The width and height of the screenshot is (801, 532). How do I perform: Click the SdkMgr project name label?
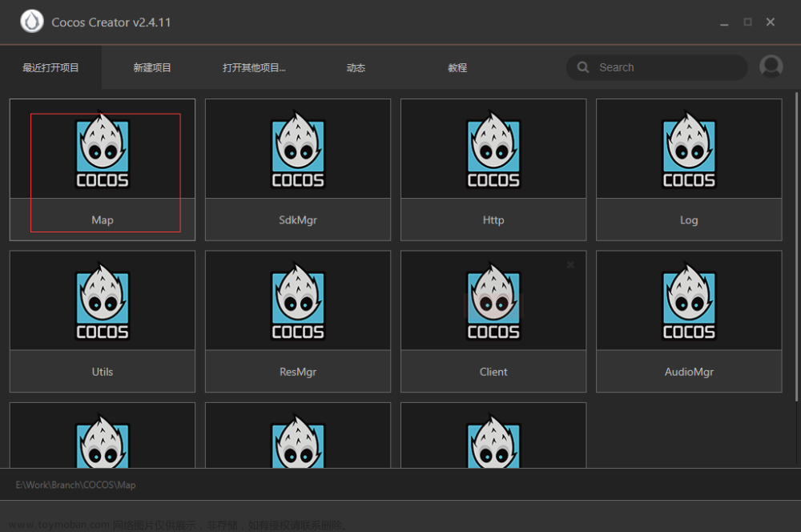click(x=298, y=220)
